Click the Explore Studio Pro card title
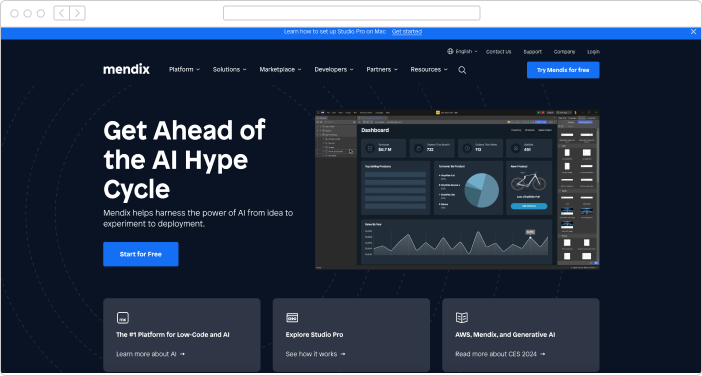Image resolution: width=702 pixels, height=376 pixels. 314,335
